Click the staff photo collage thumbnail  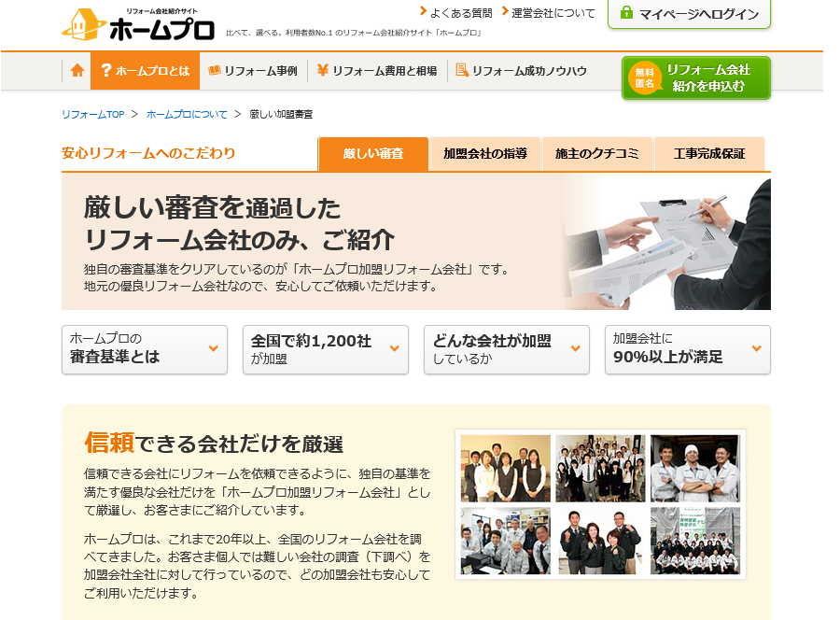point(600,504)
